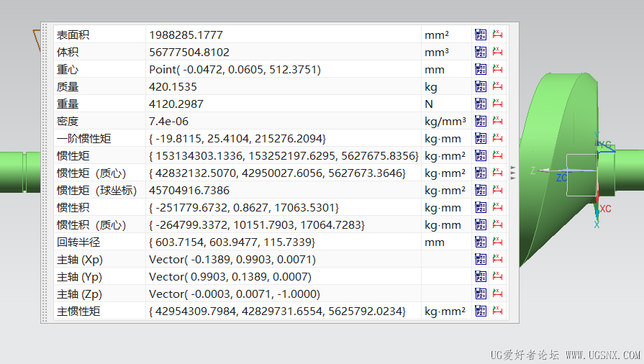The image size is (644, 364).
Task: Click the expression icon in 回转半径 row
Action: (481, 242)
